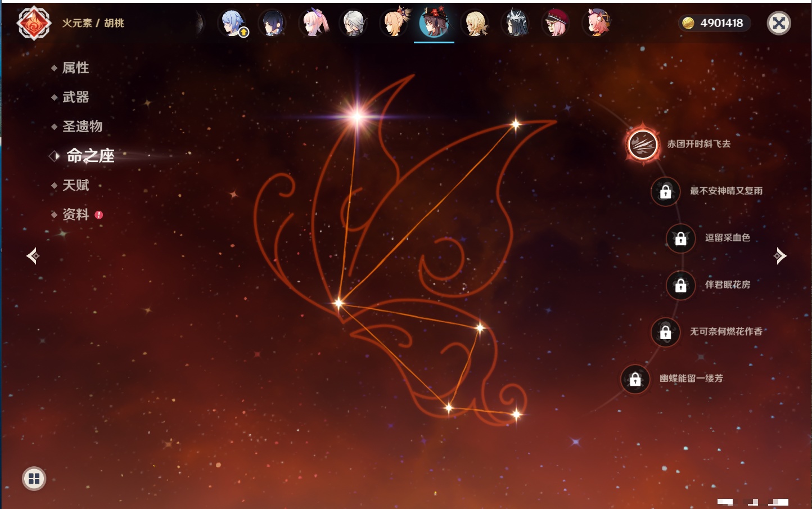The height and width of the screenshot is (509, 812).
Task: Select the black-haired character with silver headdress
Action: tap(516, 23)
